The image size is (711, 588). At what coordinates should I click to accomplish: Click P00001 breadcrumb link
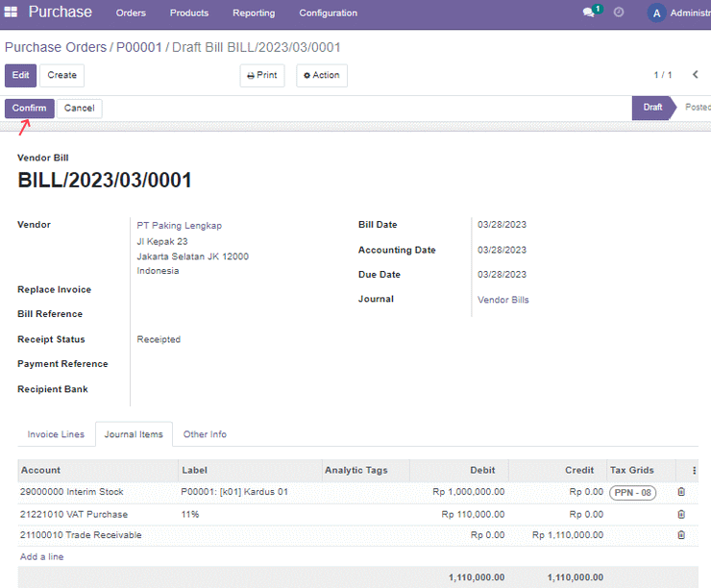click(x=138, y=47)
